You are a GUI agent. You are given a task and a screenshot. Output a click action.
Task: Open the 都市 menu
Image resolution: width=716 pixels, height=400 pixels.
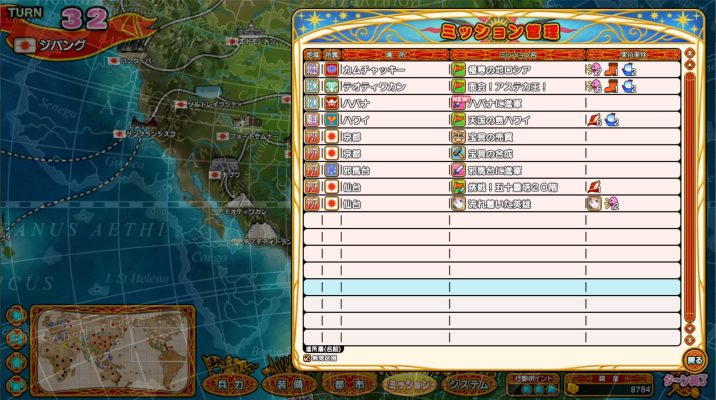349,385
